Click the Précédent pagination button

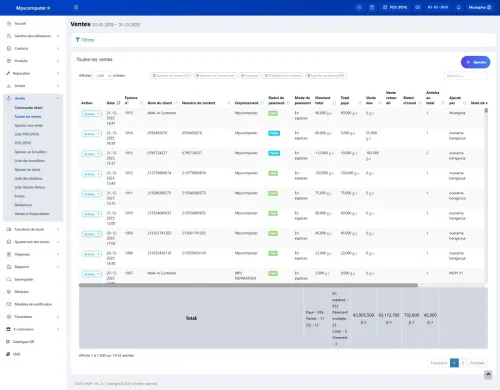point(439,363)
